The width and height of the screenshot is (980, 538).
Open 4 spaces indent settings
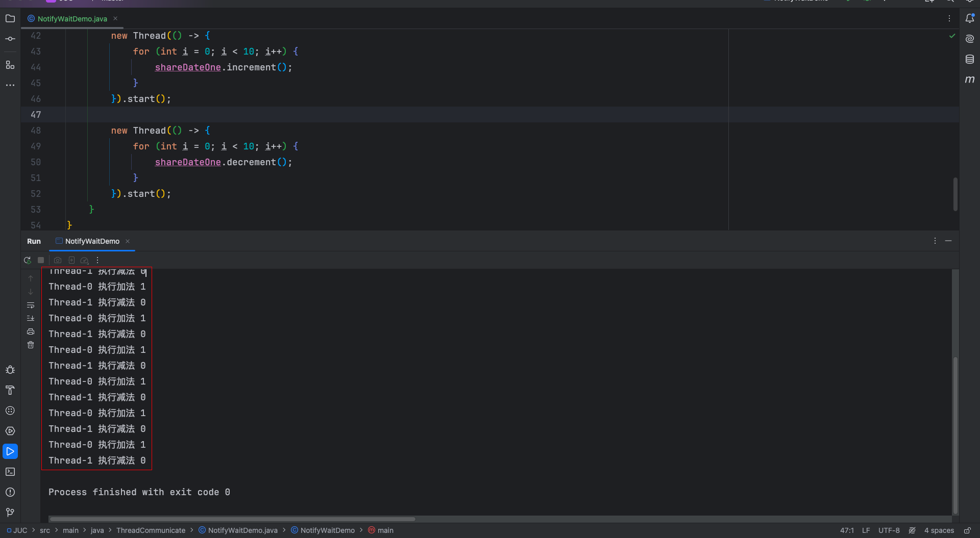pos(939,530)
